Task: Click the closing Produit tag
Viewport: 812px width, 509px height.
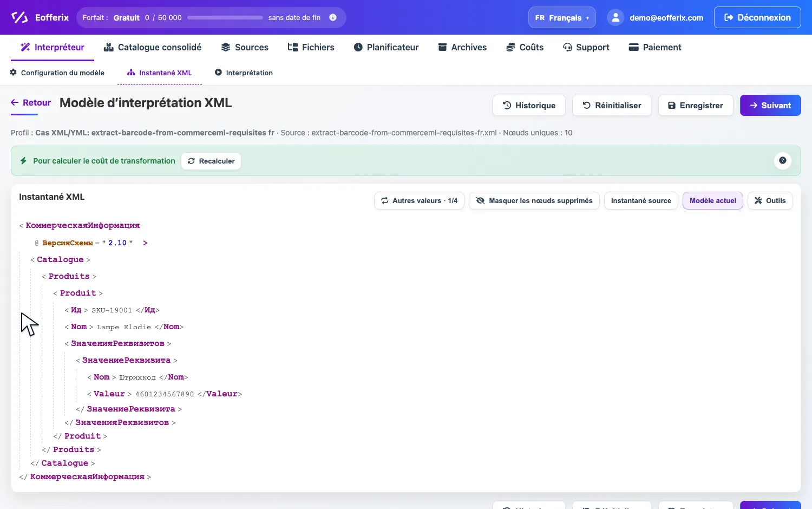Action: tap(82, 436)
